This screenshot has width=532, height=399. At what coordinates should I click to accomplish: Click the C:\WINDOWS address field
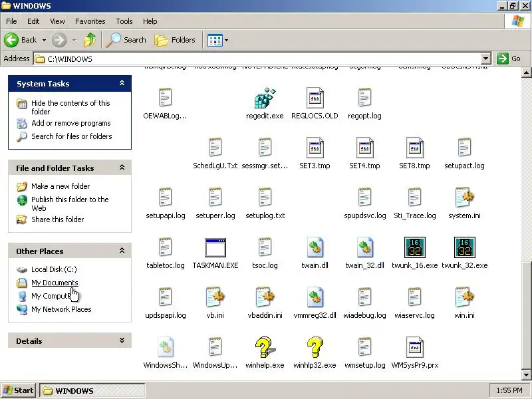pyautogui.click(x=257, y=59)
